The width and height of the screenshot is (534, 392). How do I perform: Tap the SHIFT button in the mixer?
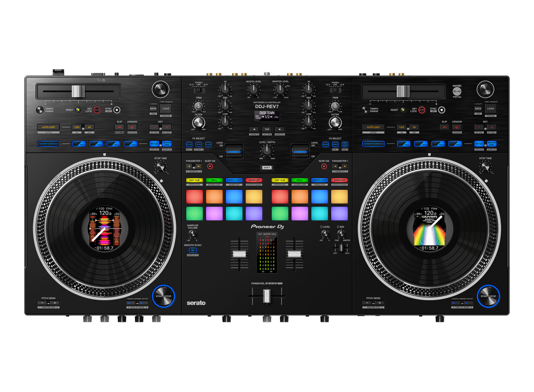click(266, 167)
